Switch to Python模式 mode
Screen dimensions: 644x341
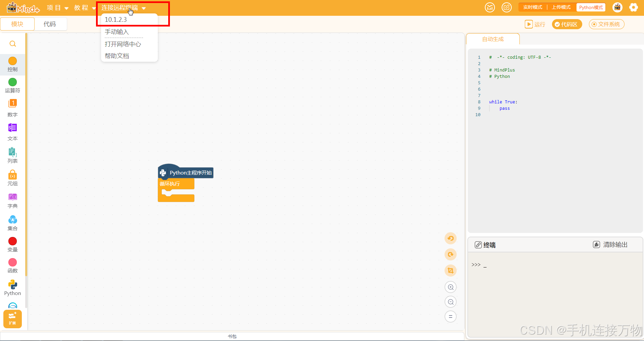point(591,7)
